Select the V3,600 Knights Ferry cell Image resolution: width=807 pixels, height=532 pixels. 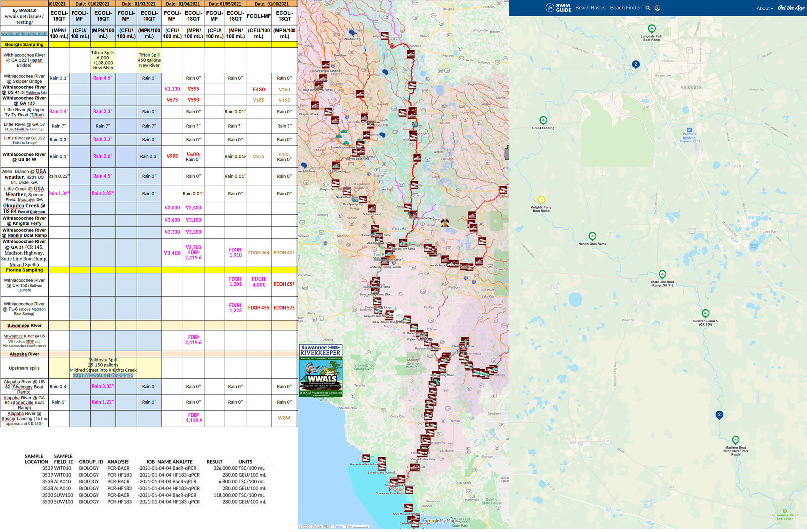[x=172, y=220]
